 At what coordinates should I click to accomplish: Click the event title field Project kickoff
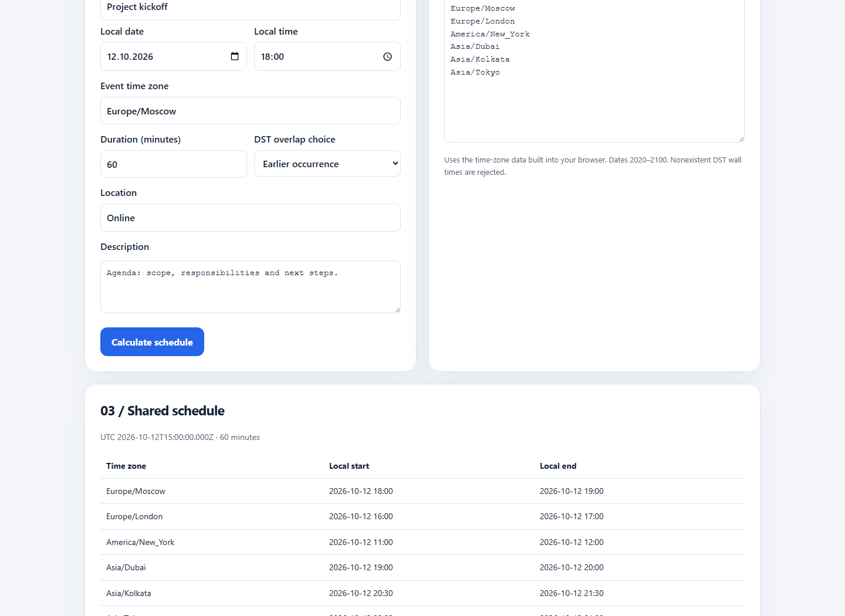pos(251,7)
